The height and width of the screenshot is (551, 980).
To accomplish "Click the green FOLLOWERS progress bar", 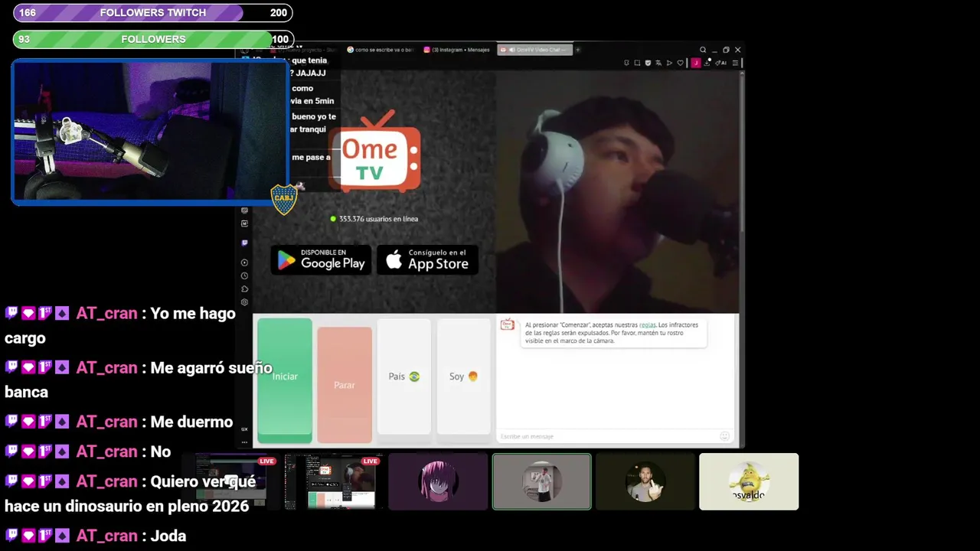I will click(153, 39).
